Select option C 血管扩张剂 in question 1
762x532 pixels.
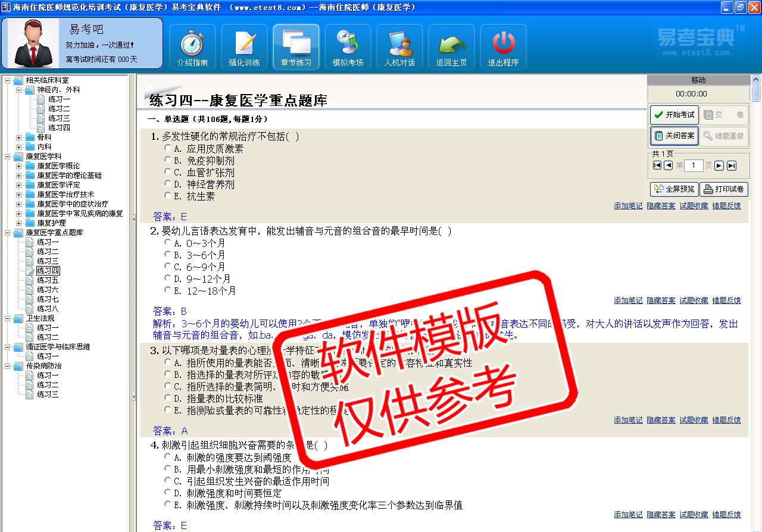pyautogui.click(x=168, y=172)
